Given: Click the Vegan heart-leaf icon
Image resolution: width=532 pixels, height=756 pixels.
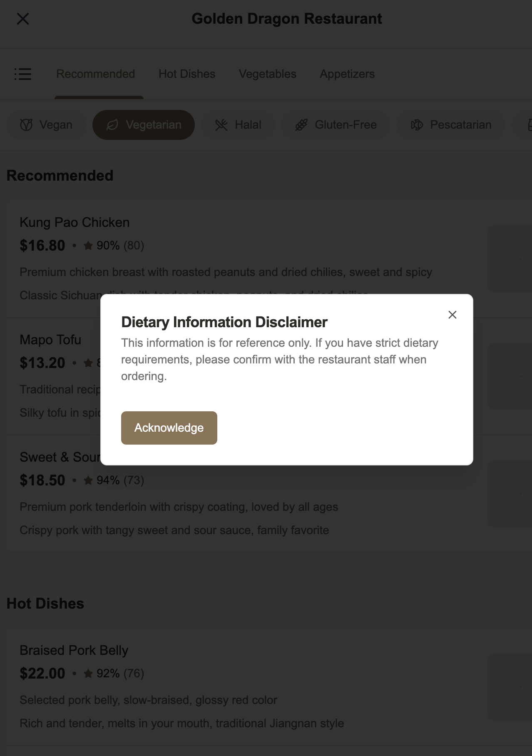Looking at the screenshot, I should pyautogui.click(x=26, y=125).
